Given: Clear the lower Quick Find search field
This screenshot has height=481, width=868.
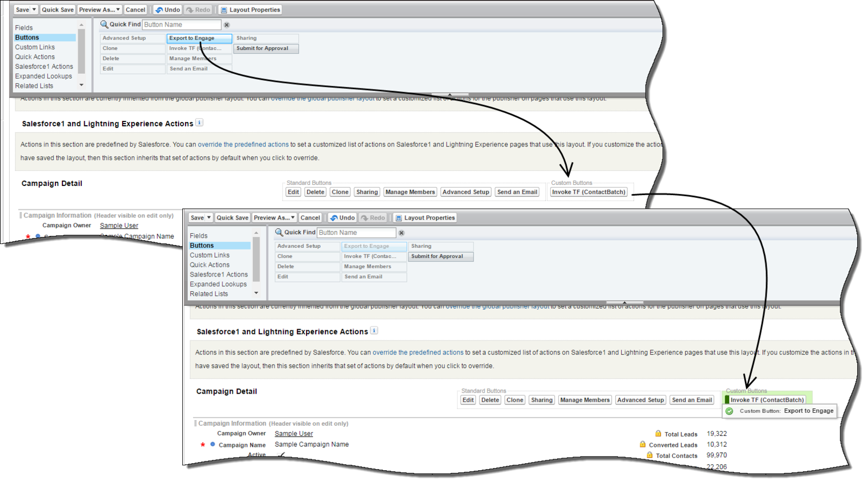Looking at the screenshot, I should point(401,233).
